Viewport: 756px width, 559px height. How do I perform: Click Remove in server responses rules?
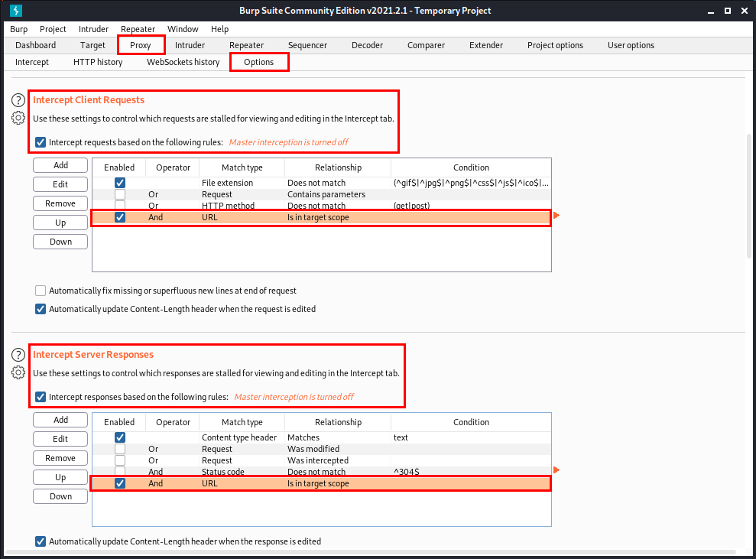(x=60, y=458)
